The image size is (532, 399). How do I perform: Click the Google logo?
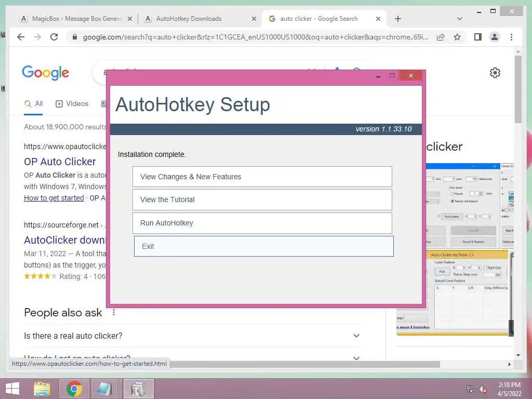click(x=46, y=73)
